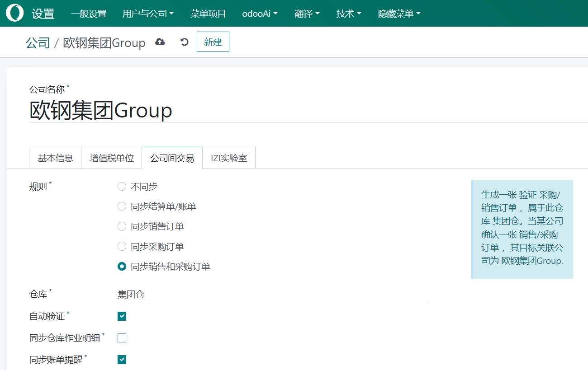The image size is (588, 370).
Task: Click the cloud upload save icon
Action: tap(160, 42)
